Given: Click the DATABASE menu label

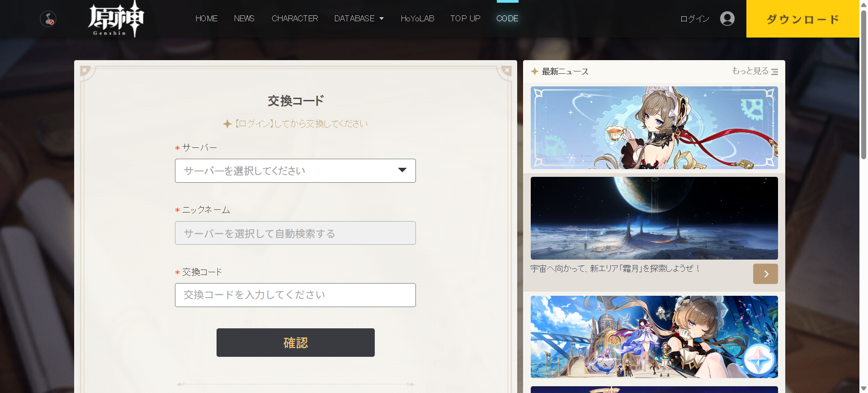Looking at the screenshot, I should click(x=354, y=19).
